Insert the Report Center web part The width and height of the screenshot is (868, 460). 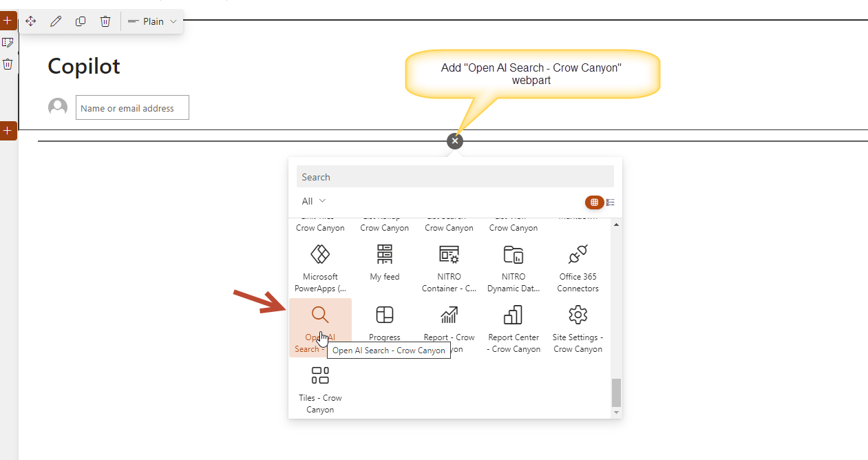(514, 327)
